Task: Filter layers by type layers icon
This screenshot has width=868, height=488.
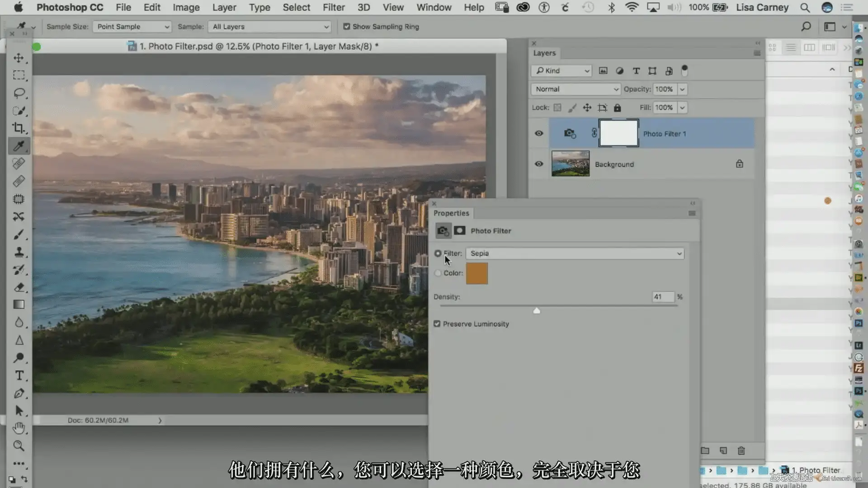Action: tap(636, 71)
